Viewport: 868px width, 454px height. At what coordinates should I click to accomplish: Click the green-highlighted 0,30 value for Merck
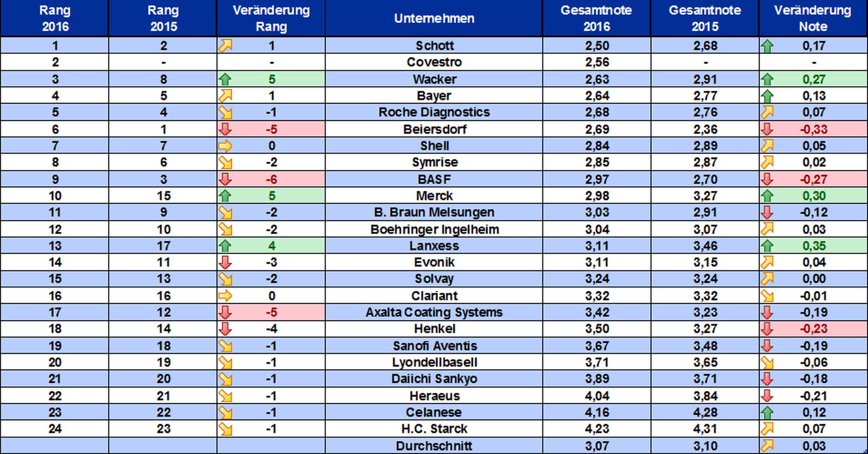pyautogui.click(x=814, y=196)
